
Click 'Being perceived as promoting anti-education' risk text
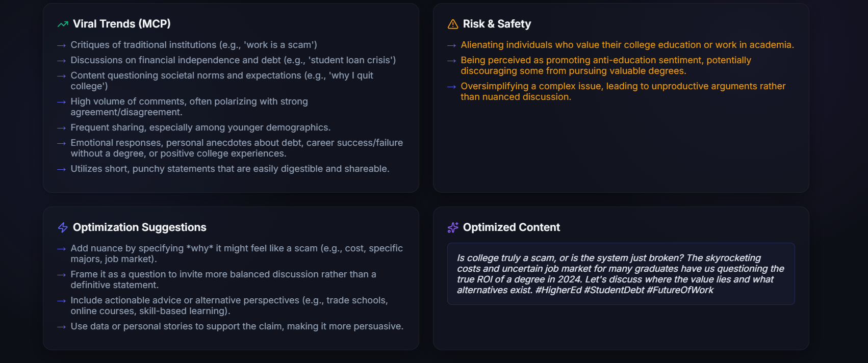tap(606, 65)
